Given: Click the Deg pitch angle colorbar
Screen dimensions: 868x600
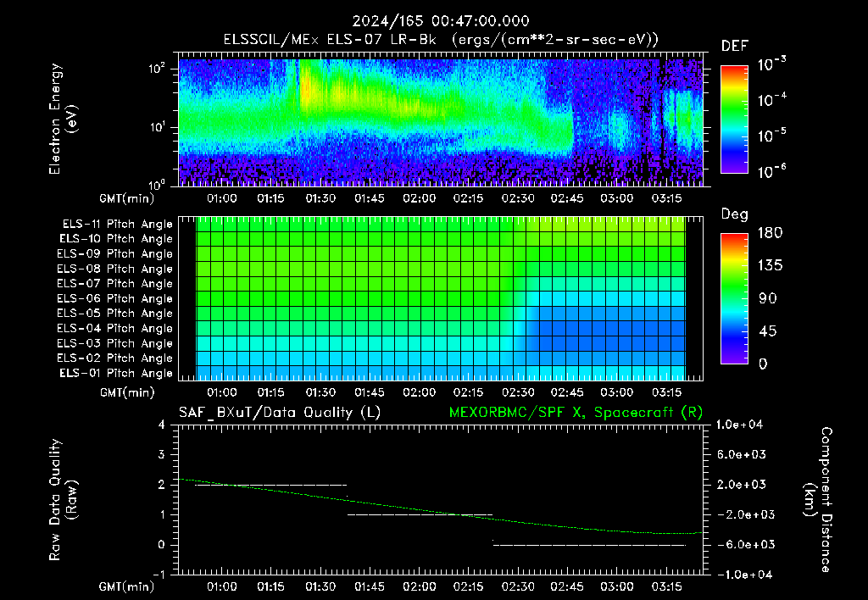Looking at the screenshot, I should [x=734, y=298].
